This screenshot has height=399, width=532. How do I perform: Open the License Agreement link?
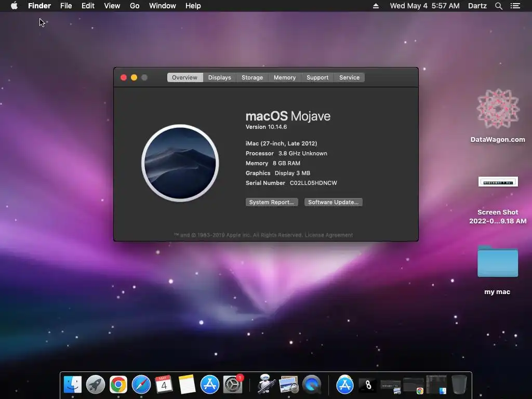329,235
